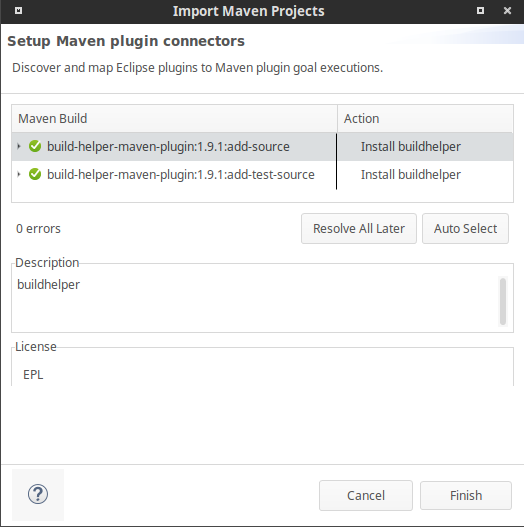524x527 pixels.
Task: Click the column divider between Maven Build and Action
Action: click(337, 118)
